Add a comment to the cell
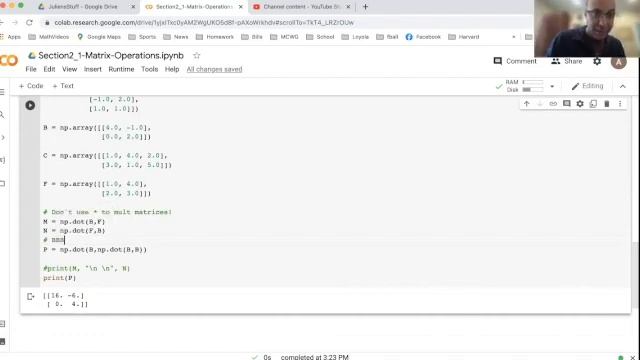The height and width of the screenshot is (360, 640). [x=567, y=104]
